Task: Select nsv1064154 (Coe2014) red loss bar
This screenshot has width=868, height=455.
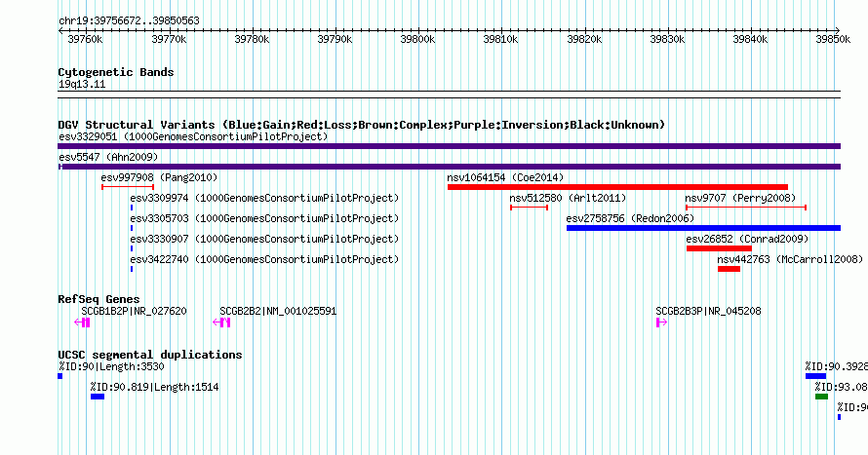Action: [617, 187]
